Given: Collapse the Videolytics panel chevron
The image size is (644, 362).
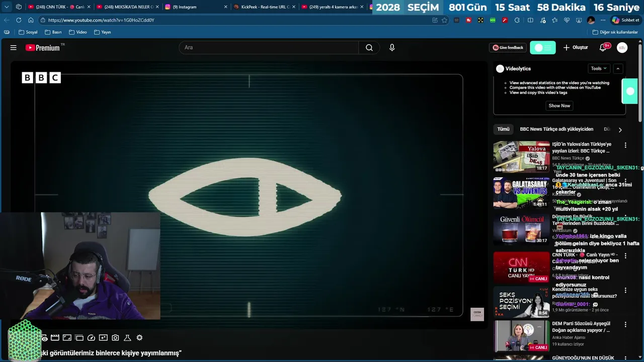Looking at the screenshot, I should (x=618, y=68).
